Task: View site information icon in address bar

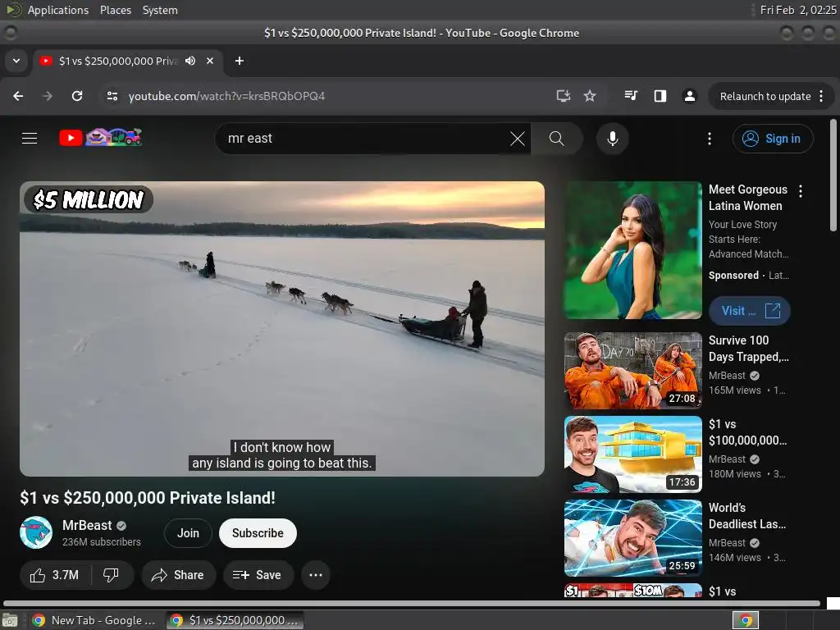Action: 112,96
